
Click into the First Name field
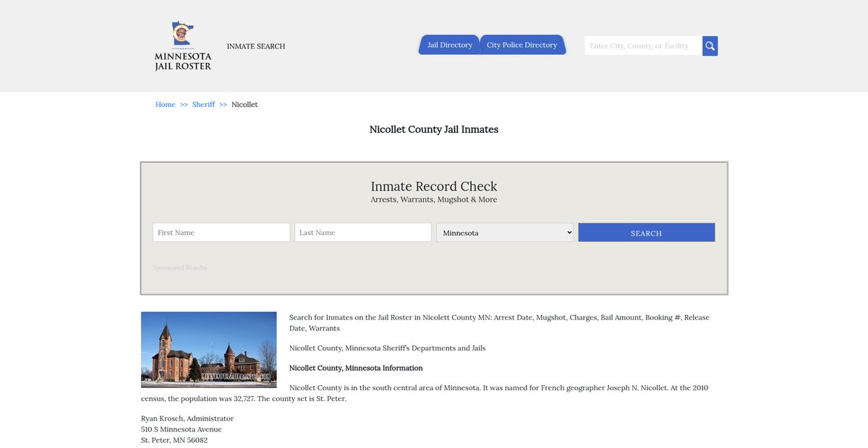[x=221, y=233]
